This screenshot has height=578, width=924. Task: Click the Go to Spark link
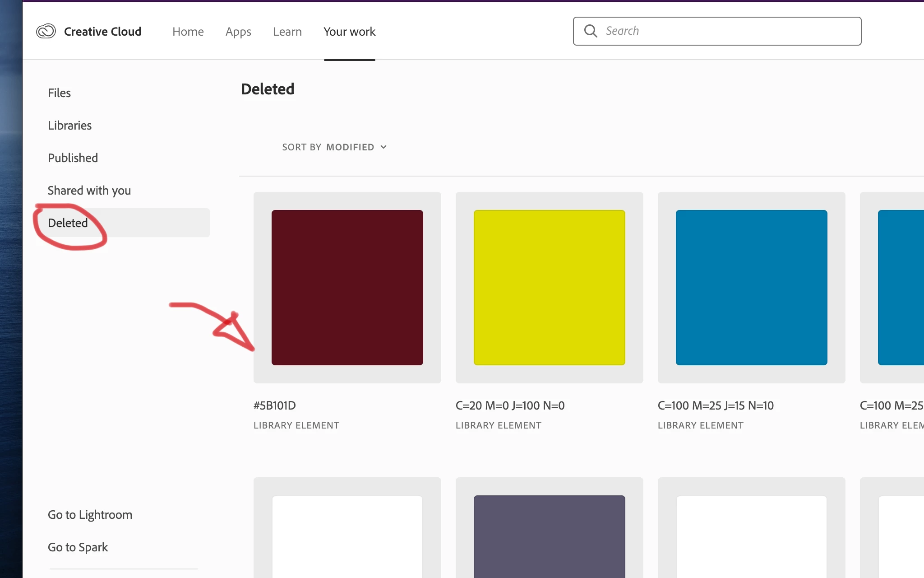(x=78, y=547)
